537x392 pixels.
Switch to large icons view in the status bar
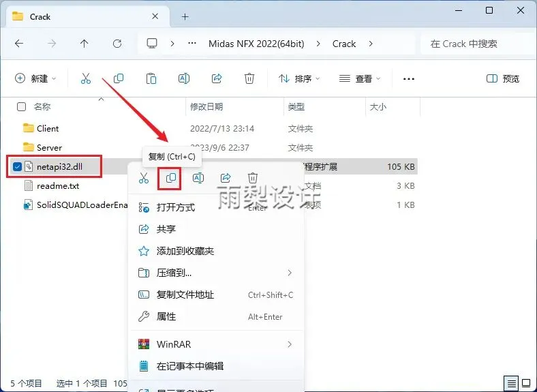tap(526, 383)
